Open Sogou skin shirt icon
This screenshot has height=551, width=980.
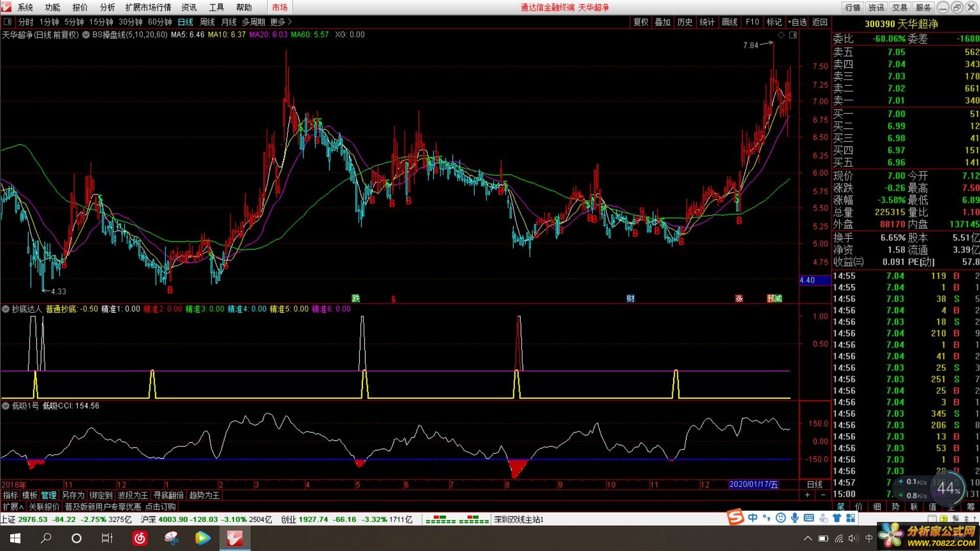837,518
